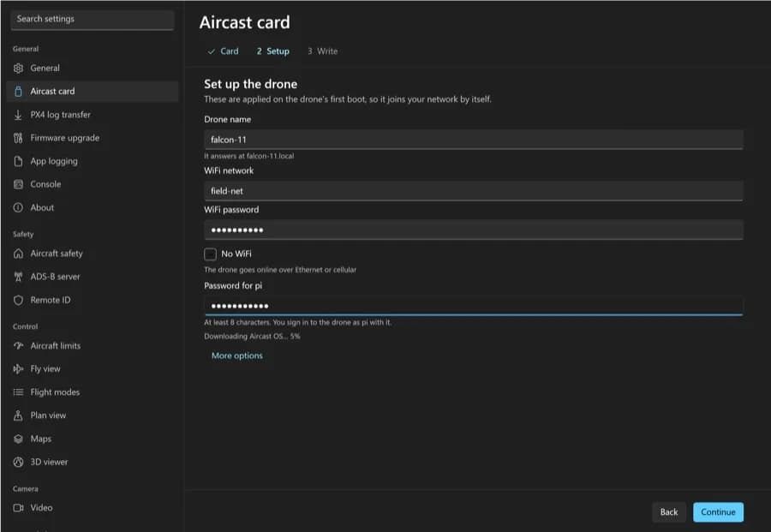Open the Fly view page label

[x=45, y=368]
